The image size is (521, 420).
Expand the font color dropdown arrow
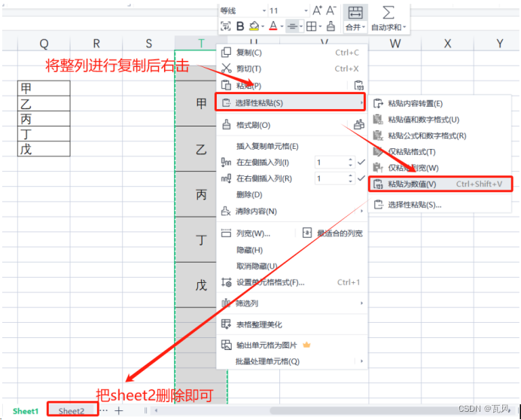(x=282, y=26)
